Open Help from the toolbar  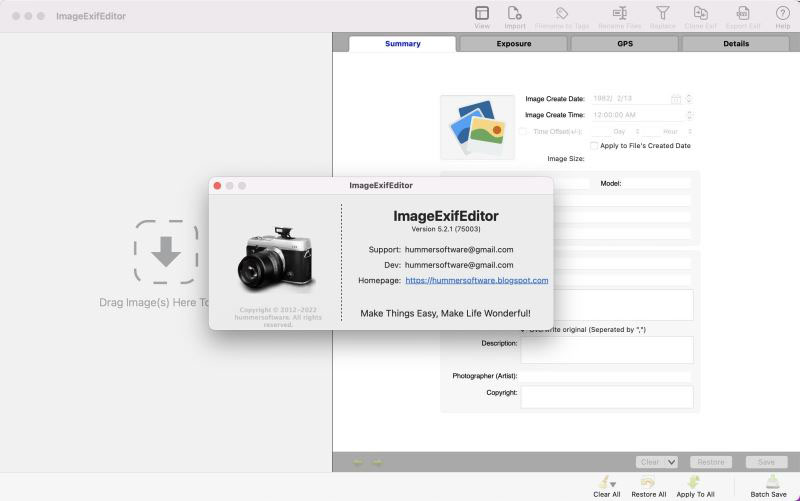tap(783, 13)
